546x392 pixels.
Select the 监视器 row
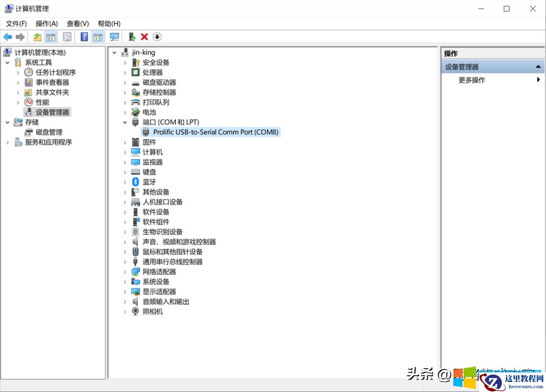click(152, 162)
